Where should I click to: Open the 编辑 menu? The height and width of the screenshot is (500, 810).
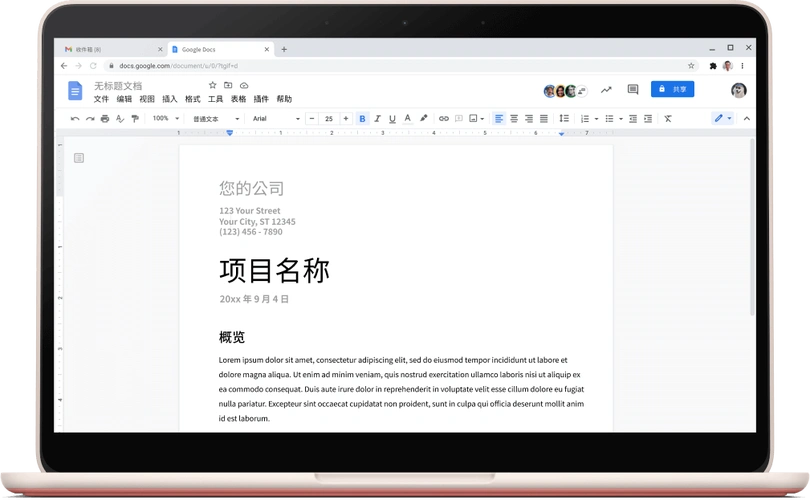tap(124, 99)
